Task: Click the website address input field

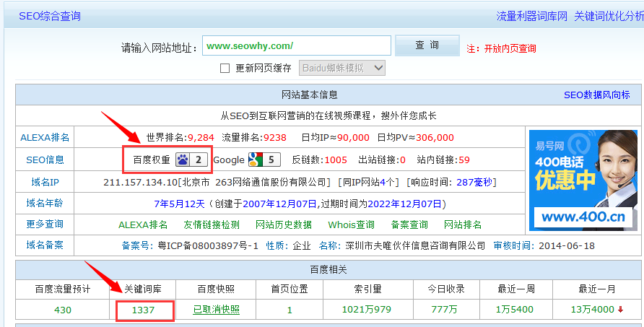Action: coord(297,45)
